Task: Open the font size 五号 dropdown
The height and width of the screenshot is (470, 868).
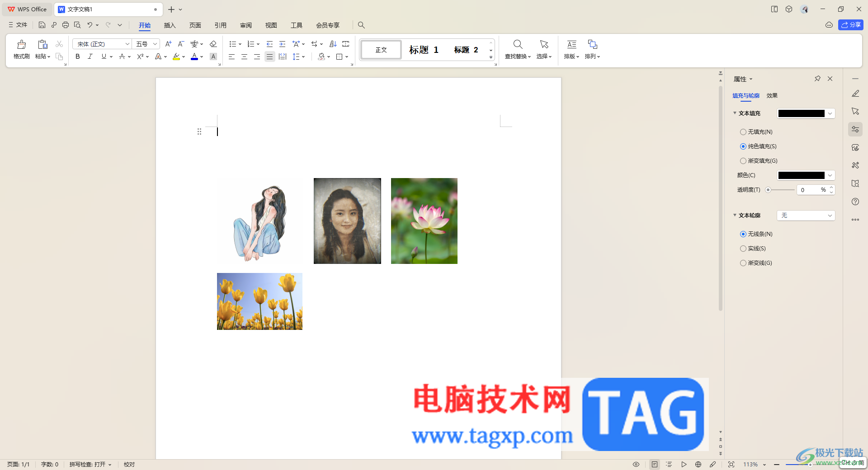Action: [155, 44]
